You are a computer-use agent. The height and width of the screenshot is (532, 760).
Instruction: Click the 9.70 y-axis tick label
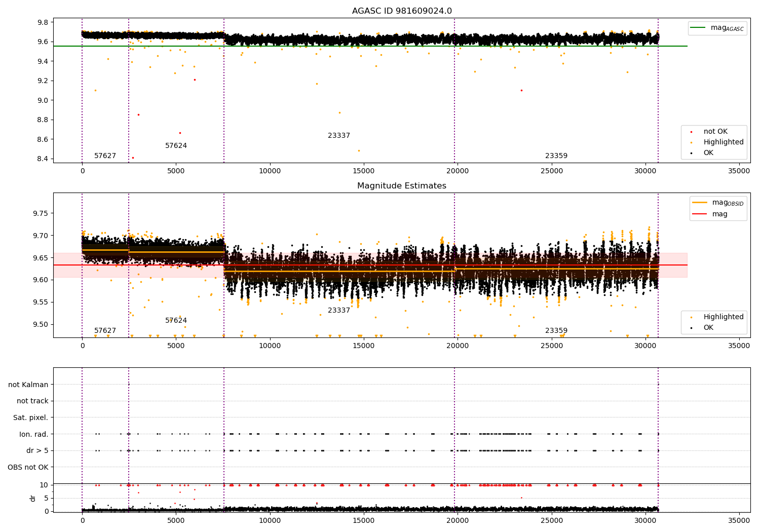click(41, 236)
